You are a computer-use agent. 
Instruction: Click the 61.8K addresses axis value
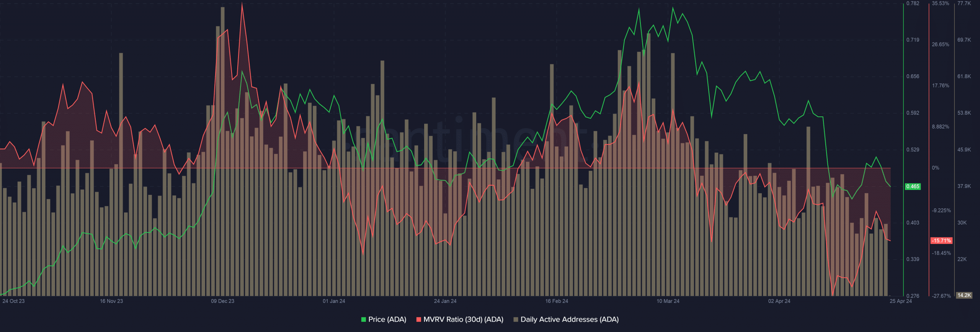click(x=964, y=76)
